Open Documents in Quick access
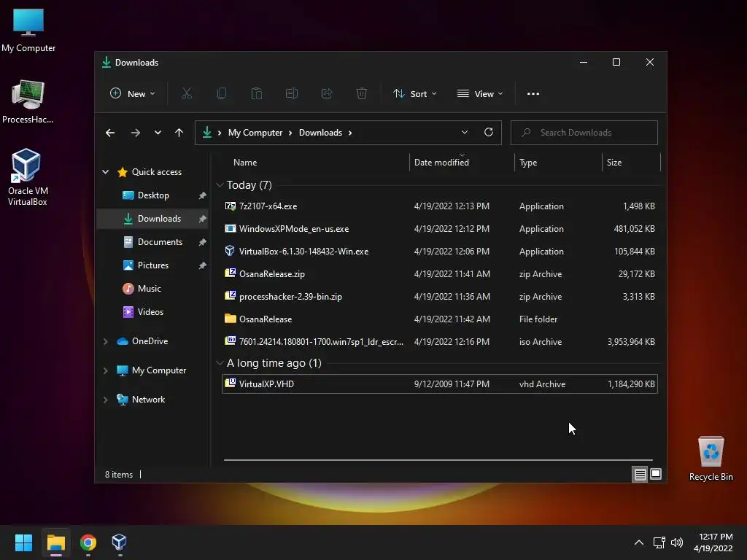 (153, 242)
